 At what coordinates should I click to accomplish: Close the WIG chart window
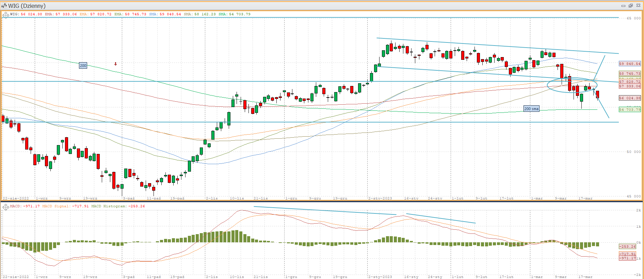tap(638, 6)
